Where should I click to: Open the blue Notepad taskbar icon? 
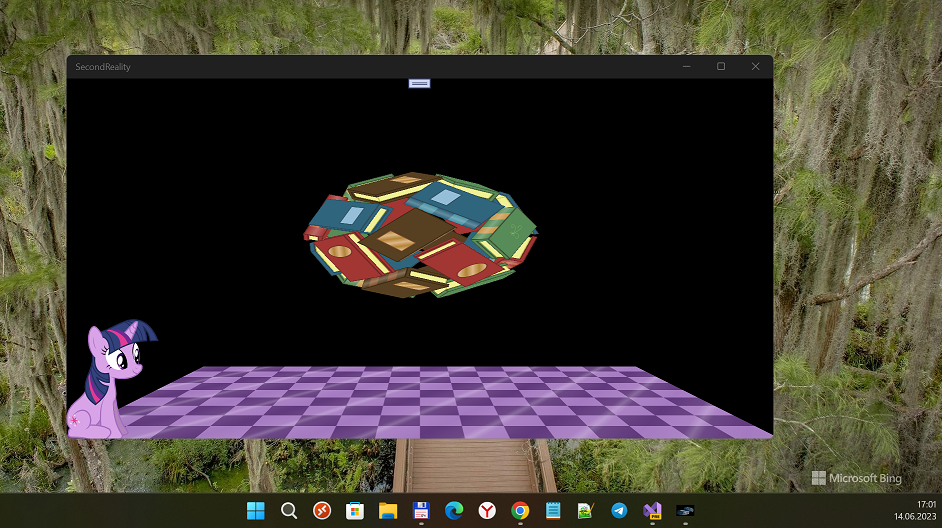coord(553,511)
